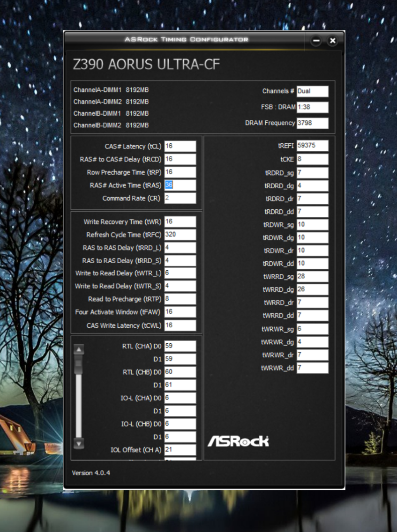397x532 pixels.
Task: Click the ASRock Timing Configurator title bar
Action: click(x=186, y=39)
